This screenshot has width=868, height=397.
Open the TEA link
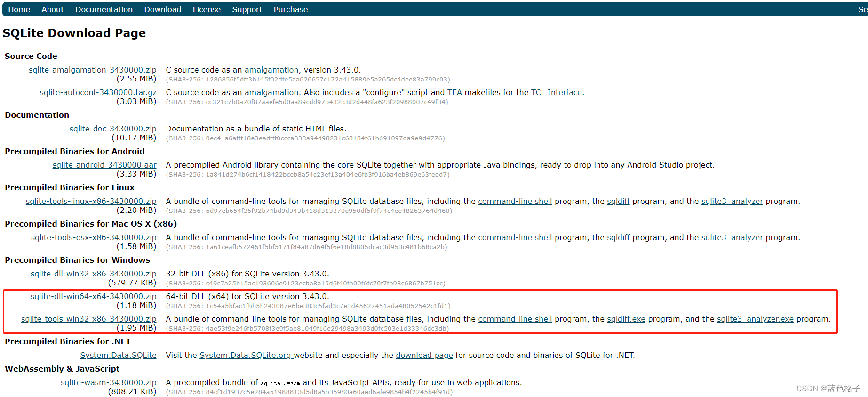[x=454, y=92]
